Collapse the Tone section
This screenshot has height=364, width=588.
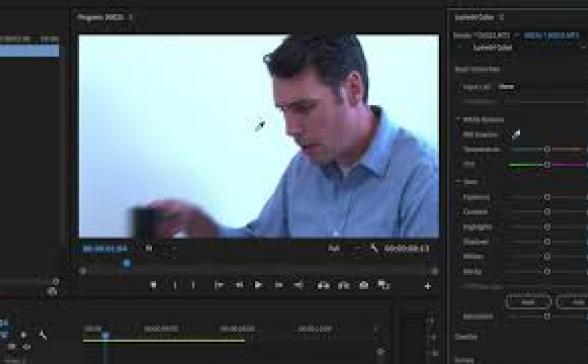[x=458, y=182]
